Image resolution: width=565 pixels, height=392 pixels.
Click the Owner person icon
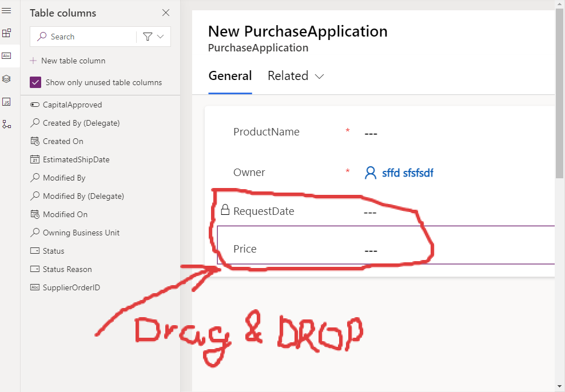coord(371,173)
